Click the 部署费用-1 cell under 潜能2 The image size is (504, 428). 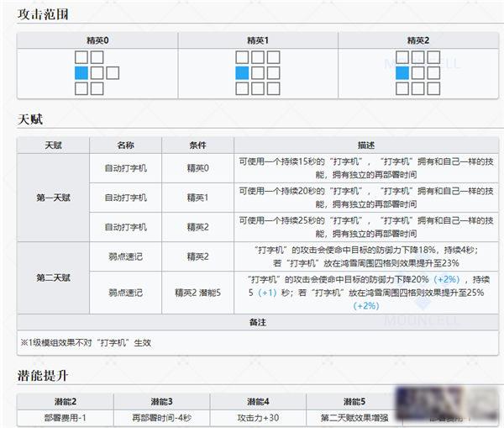[66, 418]
